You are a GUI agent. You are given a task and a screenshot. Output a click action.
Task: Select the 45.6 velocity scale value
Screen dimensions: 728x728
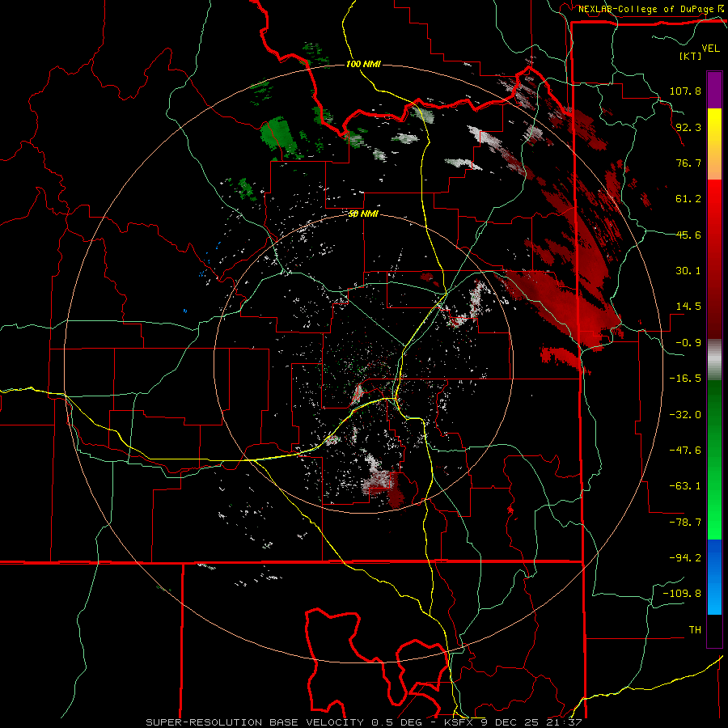688,235
